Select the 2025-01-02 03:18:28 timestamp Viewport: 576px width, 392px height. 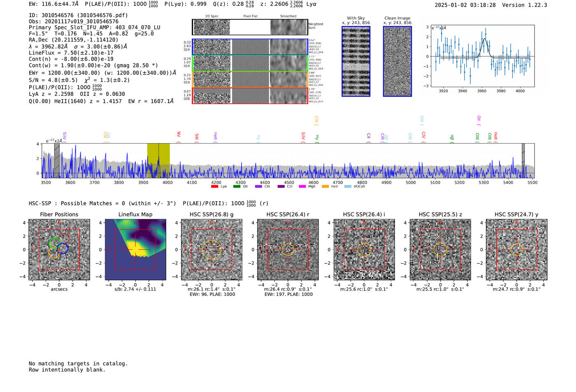point(465,5)
